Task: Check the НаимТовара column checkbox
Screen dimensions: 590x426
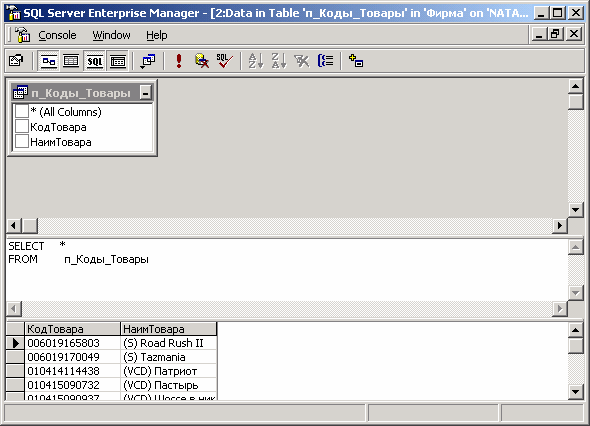Action: click(x=22, y=141)
